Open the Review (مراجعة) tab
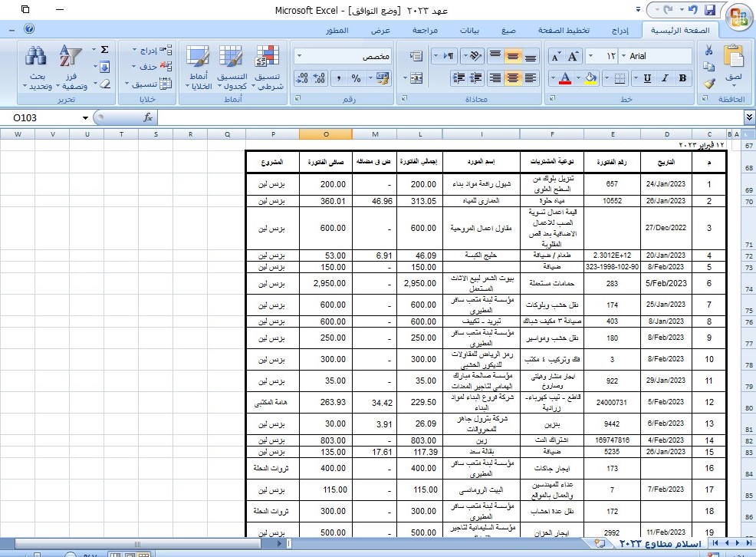Image resolution: width=756 pixels, height=557 pixels. 425,31
